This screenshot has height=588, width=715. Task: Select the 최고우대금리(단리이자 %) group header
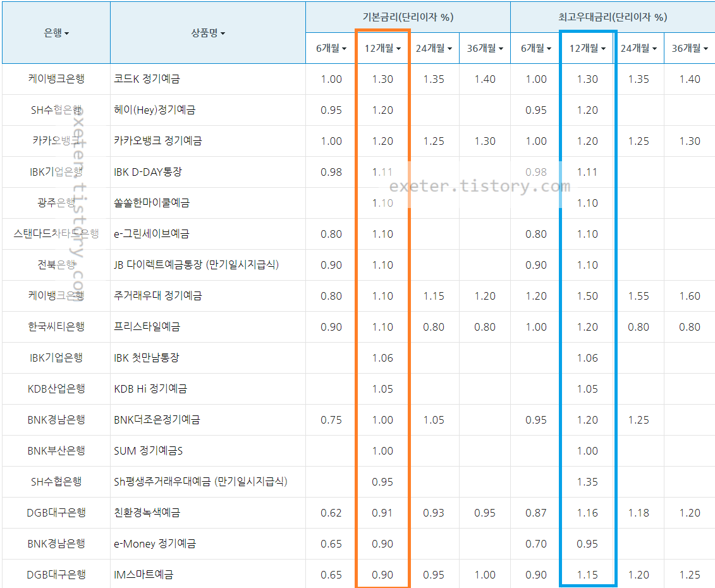(x=613, y=17)
